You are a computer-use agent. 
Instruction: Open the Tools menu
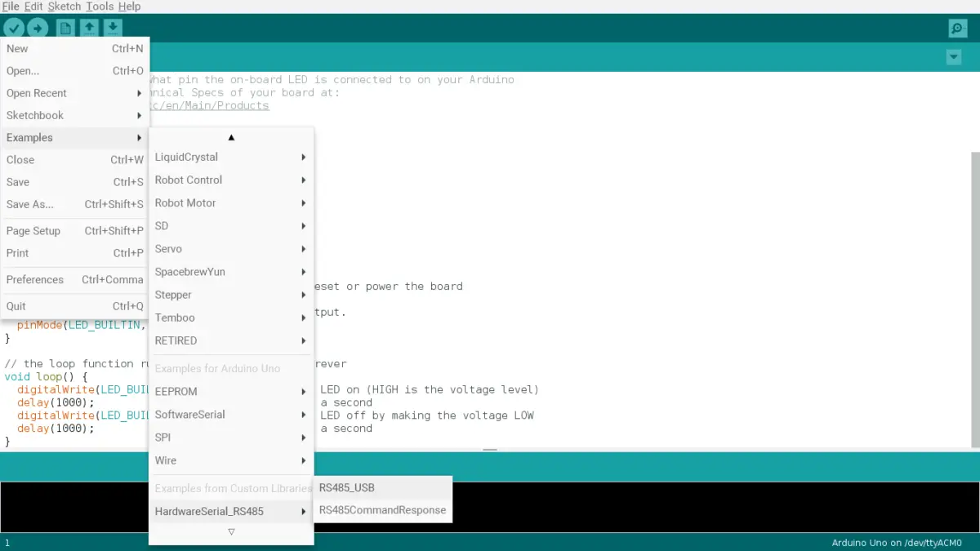tap(99, 7)
